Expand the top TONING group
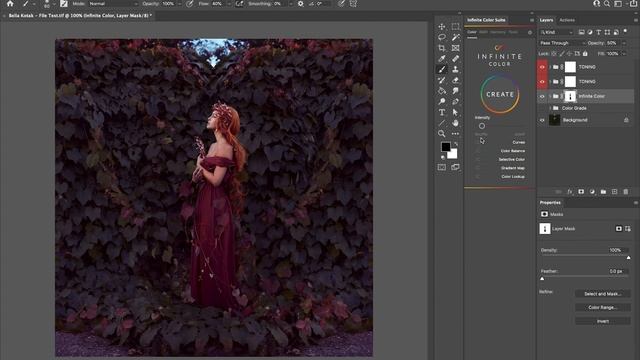The image size is (640, 360). [550, 67]
